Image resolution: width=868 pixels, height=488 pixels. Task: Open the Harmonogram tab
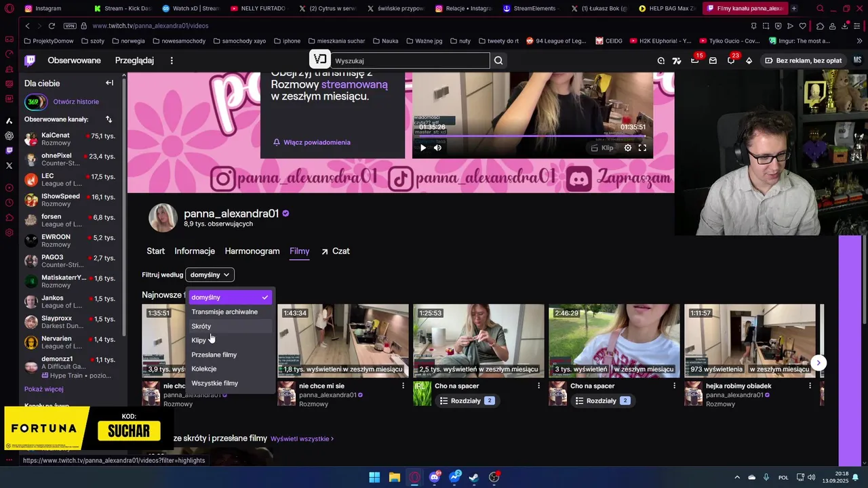tap(252, 251)
